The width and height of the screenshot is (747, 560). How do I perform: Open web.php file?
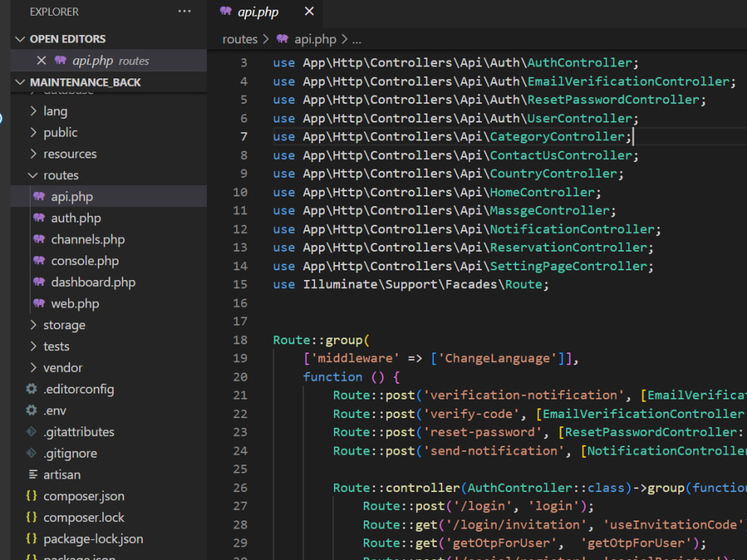coord(75,304)
